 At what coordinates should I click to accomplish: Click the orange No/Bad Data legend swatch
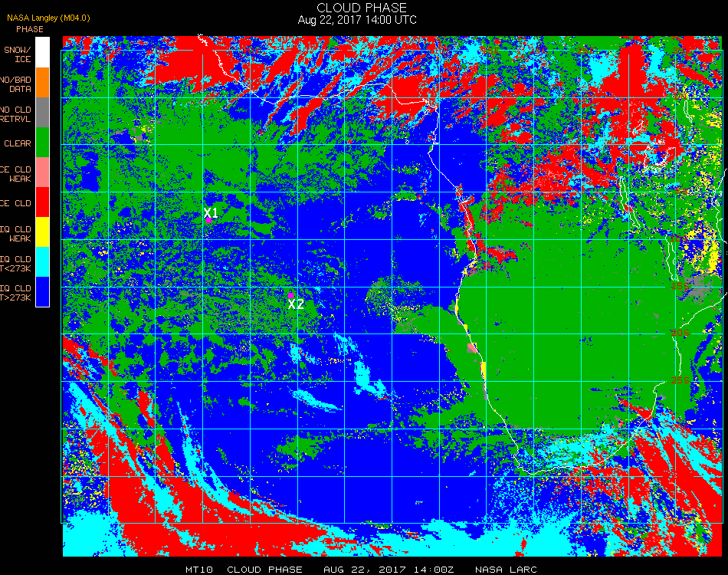42,83
